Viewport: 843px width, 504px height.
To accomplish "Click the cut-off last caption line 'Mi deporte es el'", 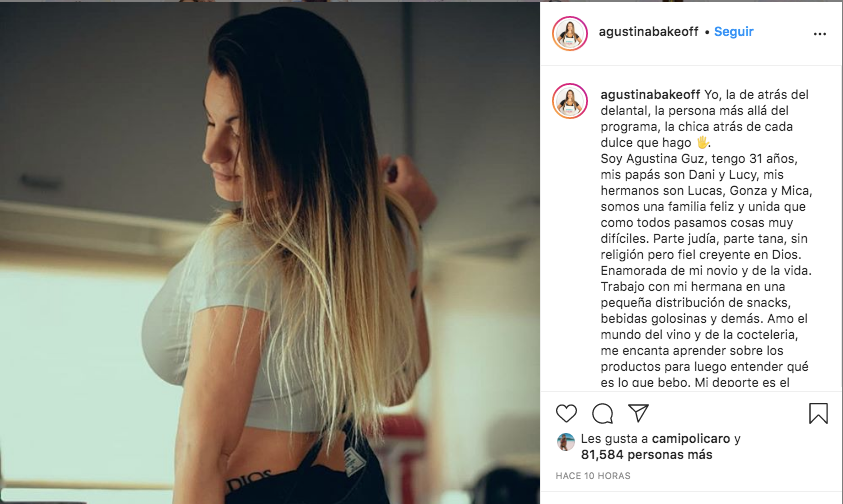I will [742, 383].
